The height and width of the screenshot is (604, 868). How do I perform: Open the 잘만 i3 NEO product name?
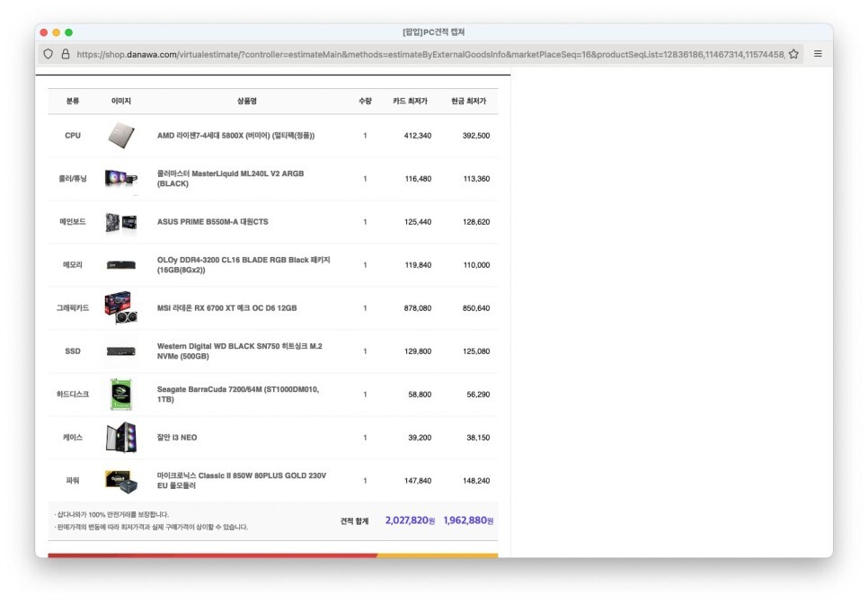(x=177, y=438)
